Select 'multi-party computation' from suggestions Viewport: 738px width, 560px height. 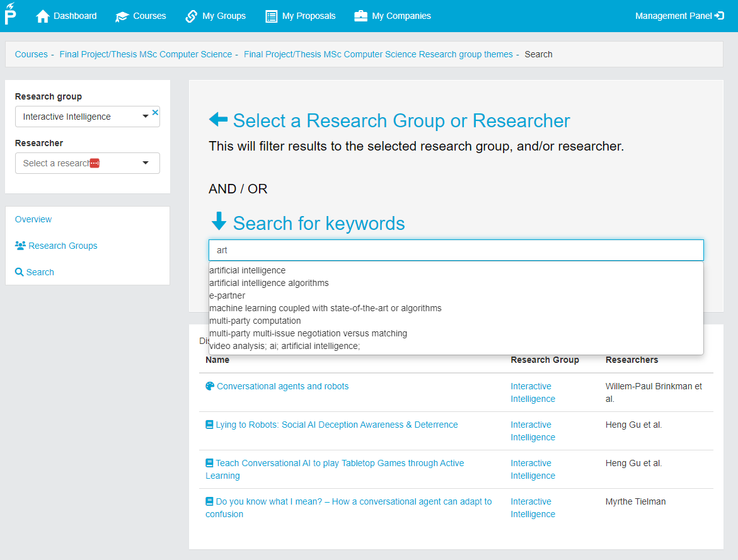coord(255,321)
